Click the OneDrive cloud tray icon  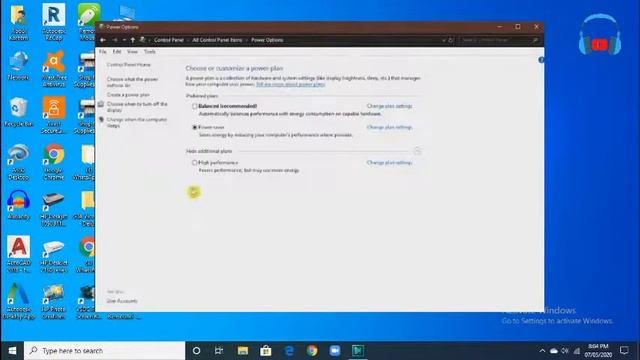pyautogui.click(x=553, y=351)
